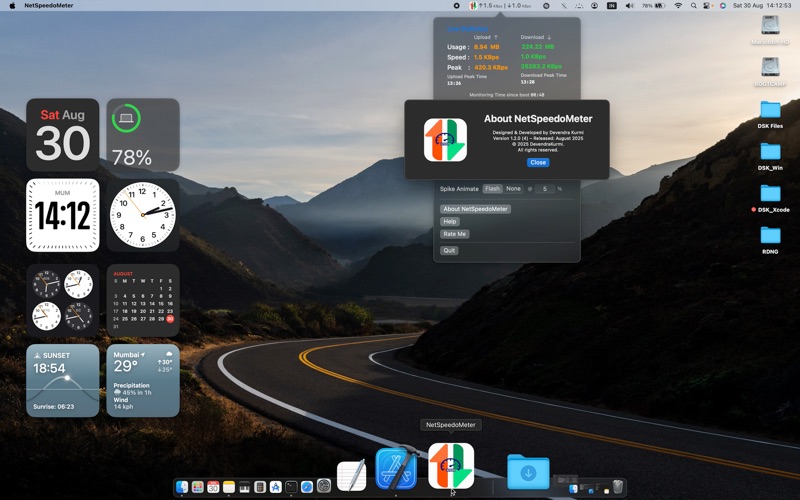Activate Siri from menu bar
Viewport: 800px width, 500px height.
(722, 6)
